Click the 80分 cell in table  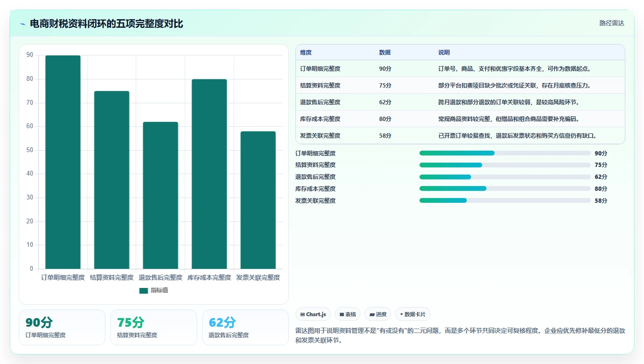385,119
